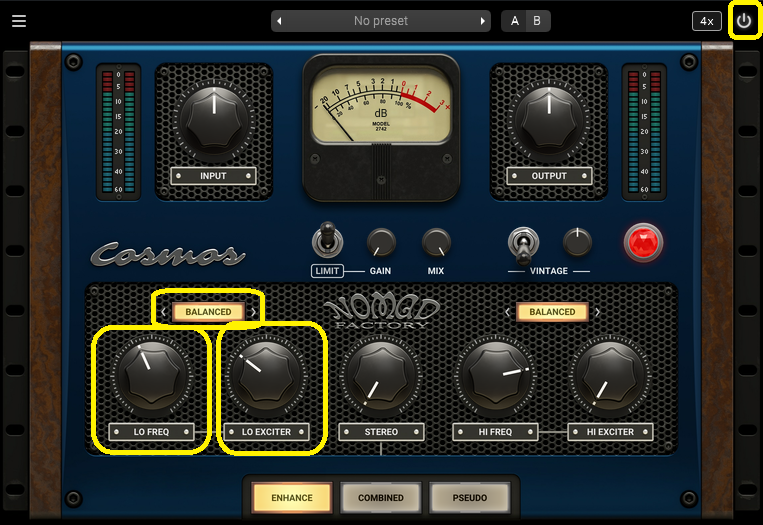Click the red jewel power lamp
Viewport: 763px width, 525px height.
coord(643,242)
